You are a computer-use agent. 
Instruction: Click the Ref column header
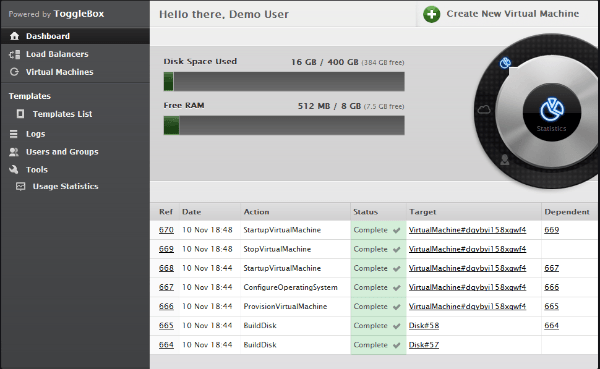tap(166, 212)
